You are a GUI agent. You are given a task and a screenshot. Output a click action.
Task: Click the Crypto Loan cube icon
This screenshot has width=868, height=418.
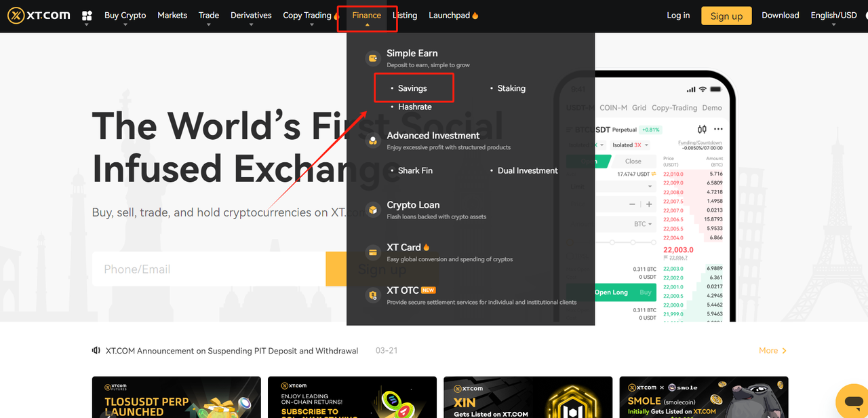[x=372, y=210]
